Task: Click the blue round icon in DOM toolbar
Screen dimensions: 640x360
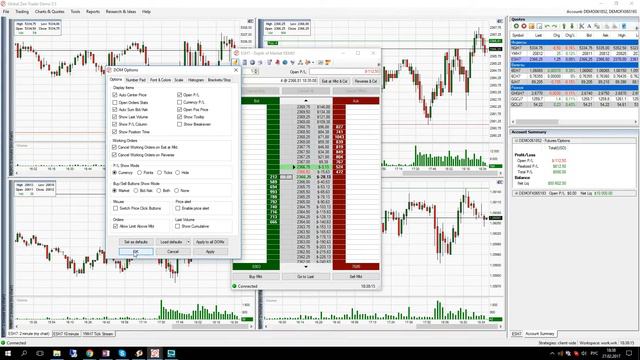Action: click(285, 62)
